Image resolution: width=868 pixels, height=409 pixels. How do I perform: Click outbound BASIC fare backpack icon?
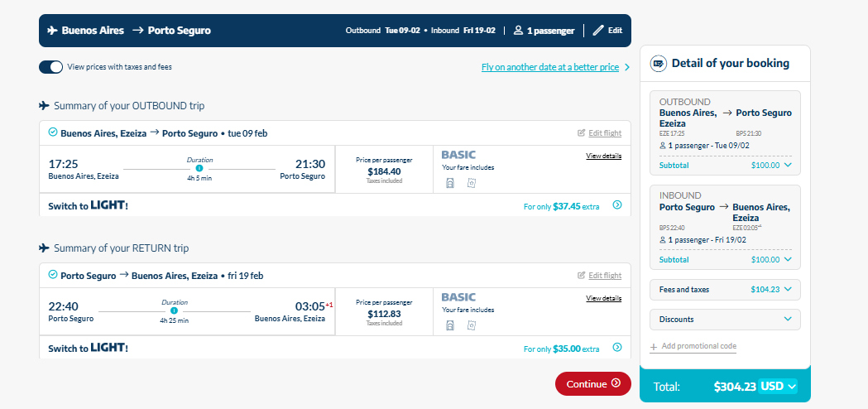[450, 183]
